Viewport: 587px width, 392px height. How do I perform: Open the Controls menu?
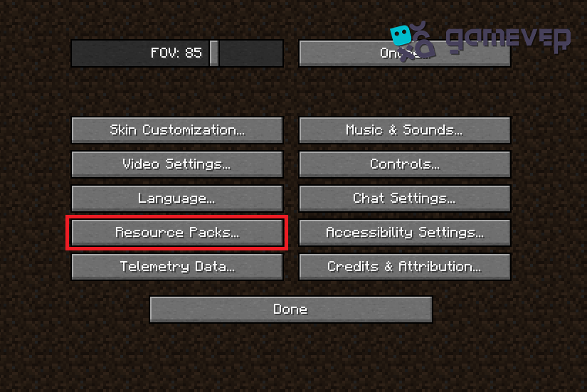(405, 164)
